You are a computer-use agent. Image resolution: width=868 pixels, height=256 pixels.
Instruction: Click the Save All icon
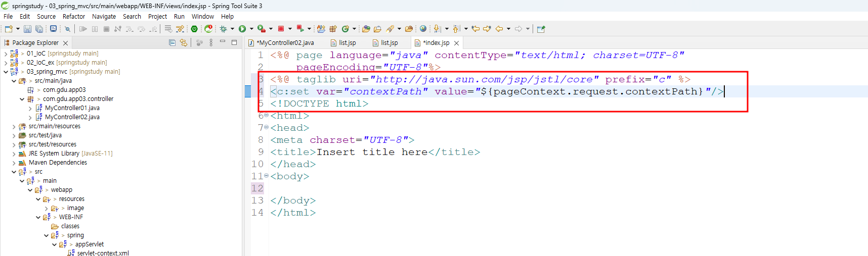[x=39, y=29]
